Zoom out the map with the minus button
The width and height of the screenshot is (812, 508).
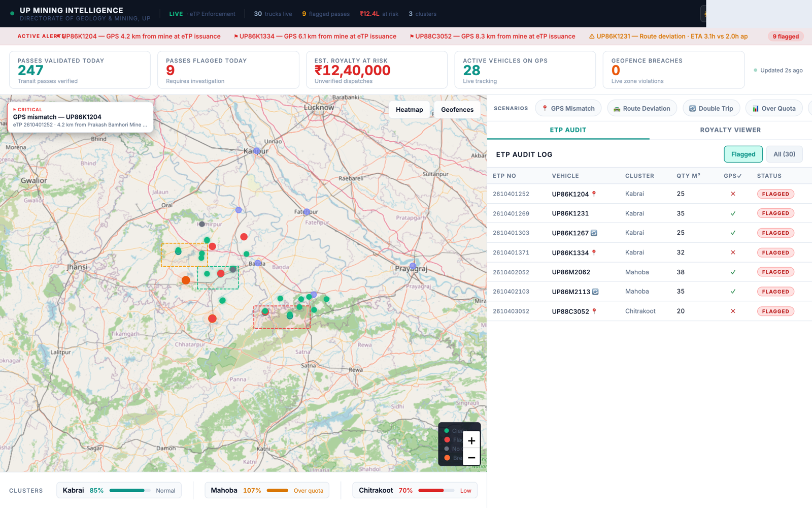coord(471,457)
